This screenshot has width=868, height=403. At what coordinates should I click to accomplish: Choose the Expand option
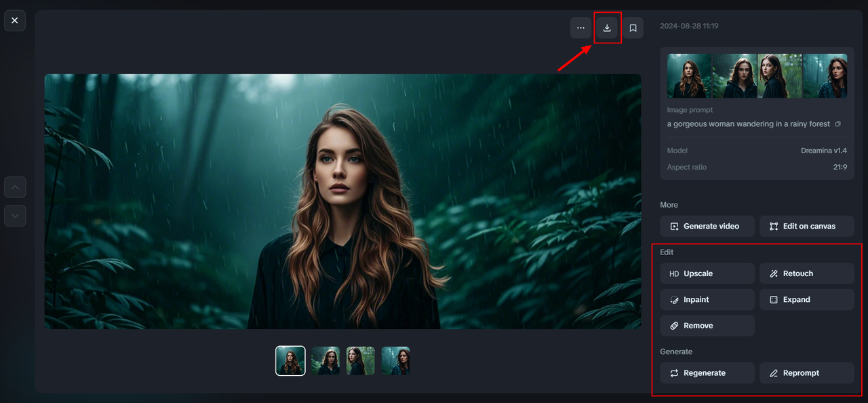807,299
